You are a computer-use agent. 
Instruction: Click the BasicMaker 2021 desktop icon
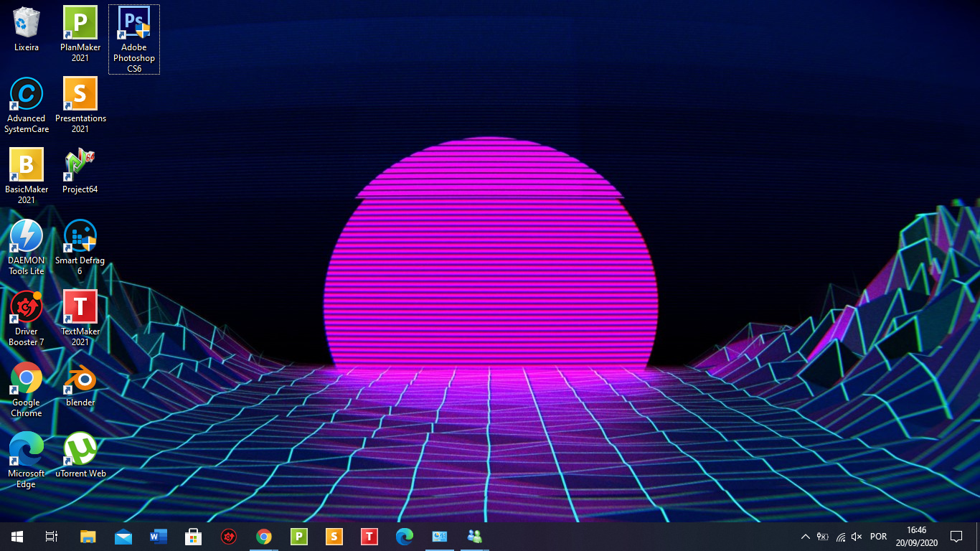[27, 166]
